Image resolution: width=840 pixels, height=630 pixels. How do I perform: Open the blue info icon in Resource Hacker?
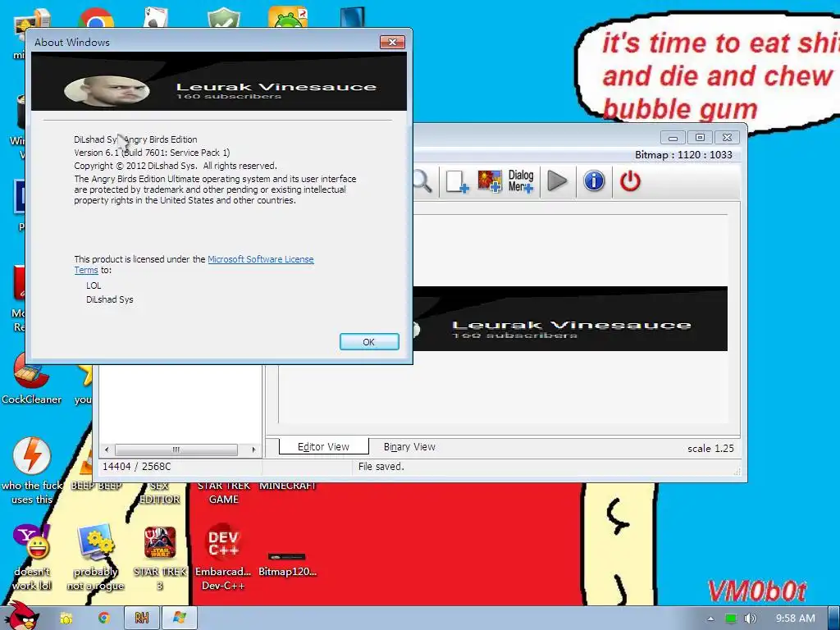click(x=594, y=181)
